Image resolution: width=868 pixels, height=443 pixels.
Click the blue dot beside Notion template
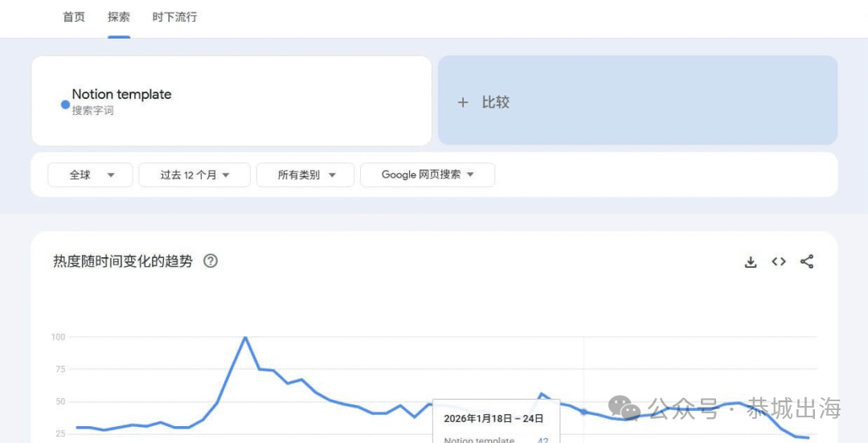pyautogui.click(x=65, y=105)
